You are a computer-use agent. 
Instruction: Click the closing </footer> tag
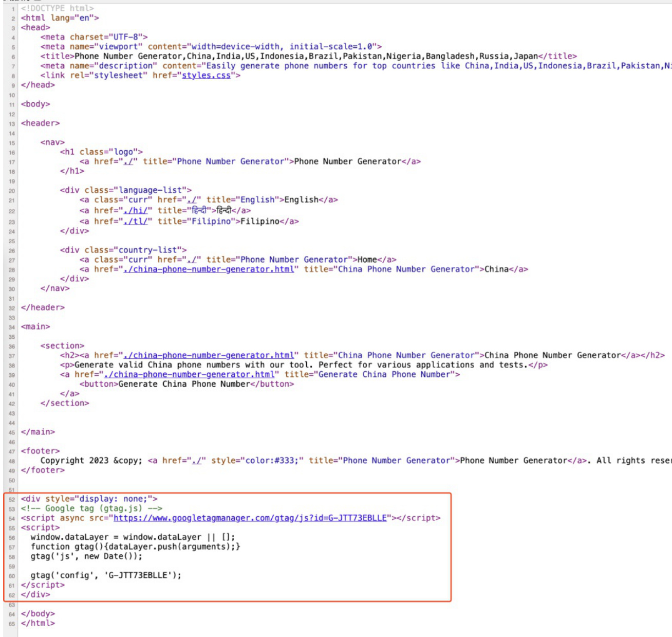click(43, 470)
